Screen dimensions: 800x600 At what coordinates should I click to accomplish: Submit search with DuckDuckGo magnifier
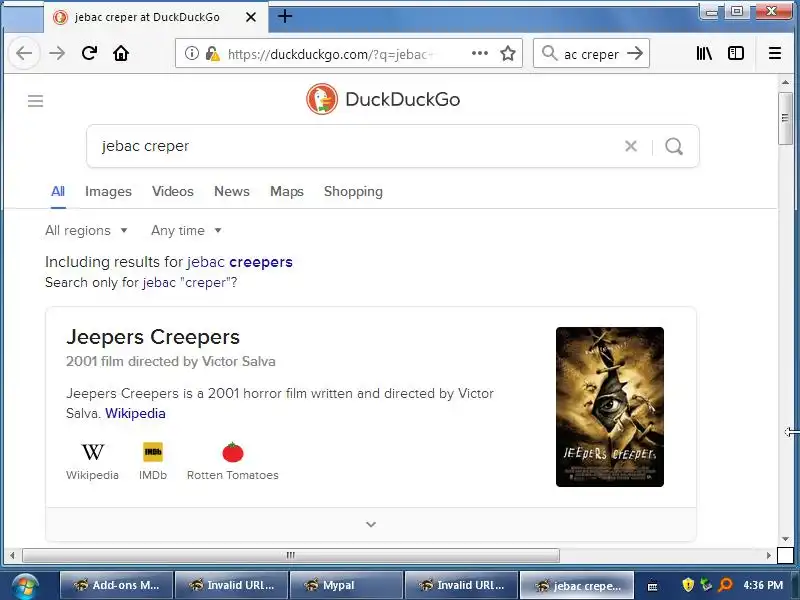tap(674, 146)
